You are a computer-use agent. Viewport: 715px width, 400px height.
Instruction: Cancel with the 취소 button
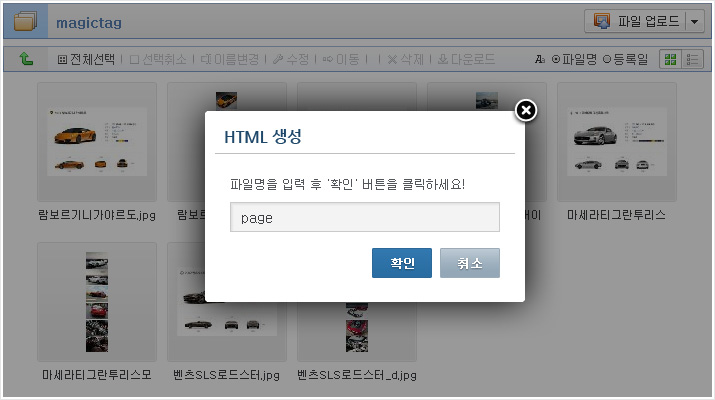(470, 263)
